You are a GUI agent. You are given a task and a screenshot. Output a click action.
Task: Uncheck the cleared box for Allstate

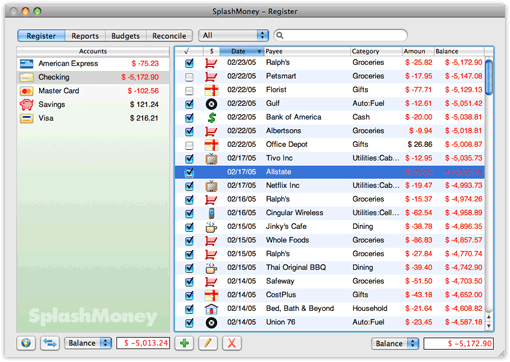(x=189, y=172)
